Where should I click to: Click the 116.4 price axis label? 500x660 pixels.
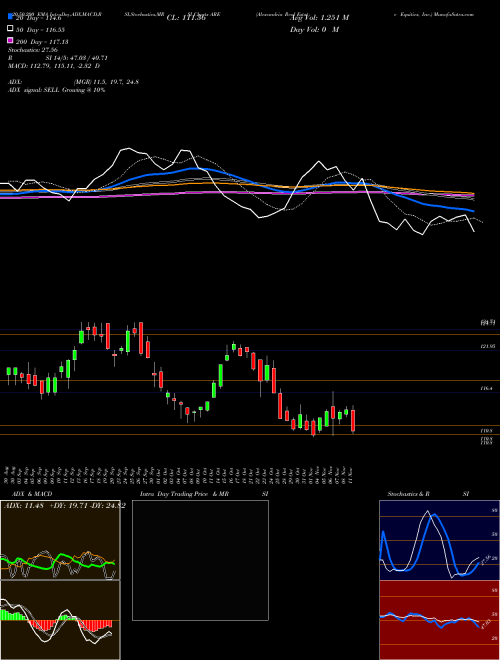(x=487, y=389)
